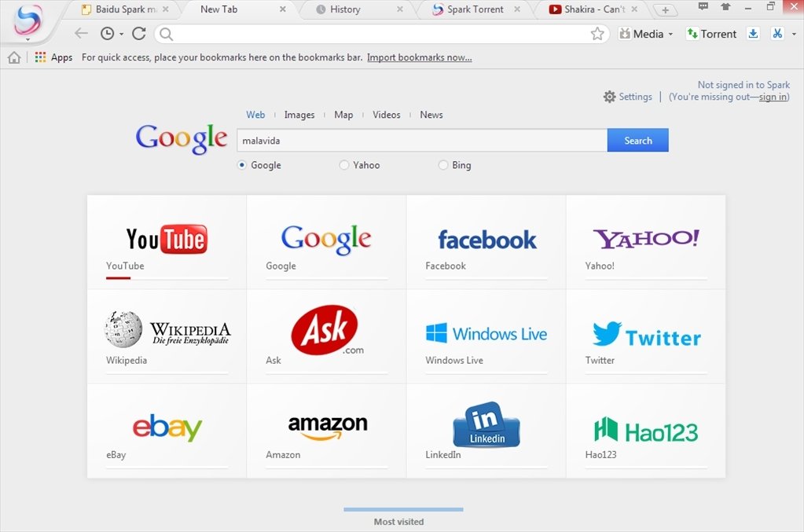
Task: Click the clock recent-history icon
Action: [107, 34]
